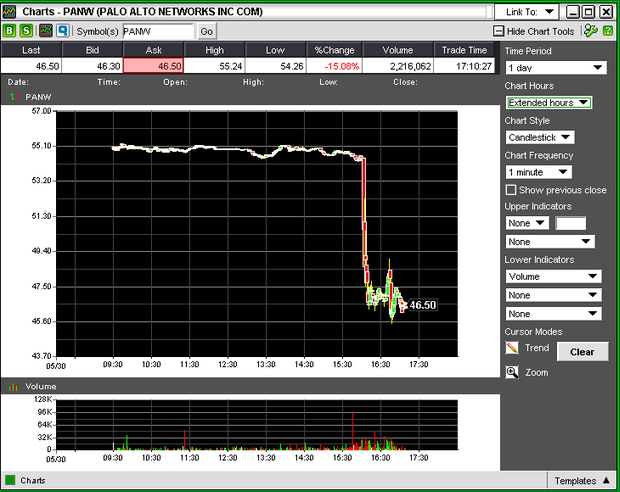
Task: Click the %Change value -15.08%
Action: pos(334,66)
